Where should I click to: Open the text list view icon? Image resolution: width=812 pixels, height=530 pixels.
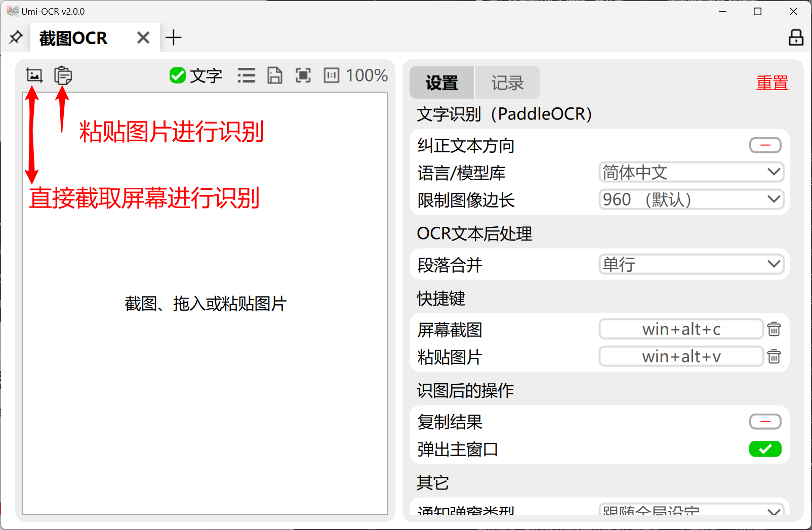coord(247,75)
